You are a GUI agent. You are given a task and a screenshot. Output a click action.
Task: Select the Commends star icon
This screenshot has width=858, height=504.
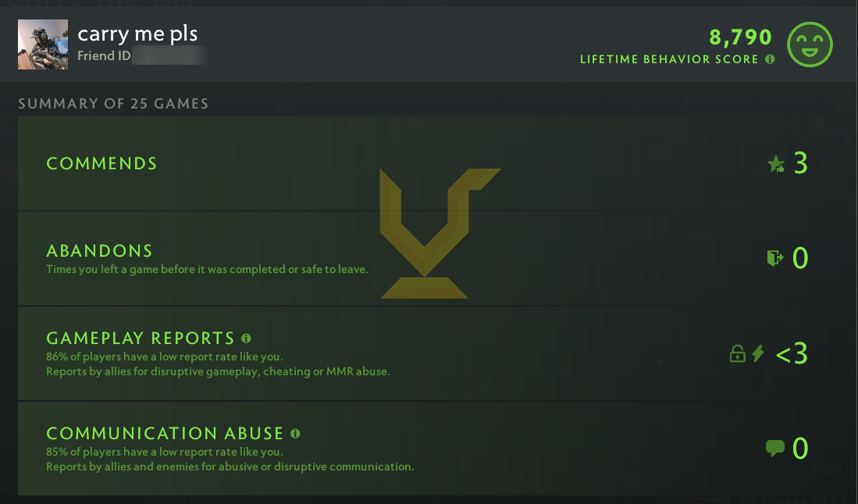(775, 164)
